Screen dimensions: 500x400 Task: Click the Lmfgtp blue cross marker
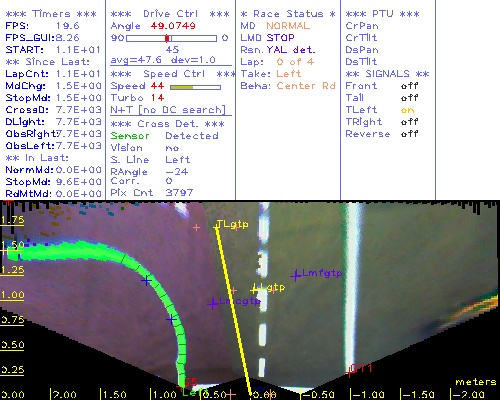[x=295, y=276]
